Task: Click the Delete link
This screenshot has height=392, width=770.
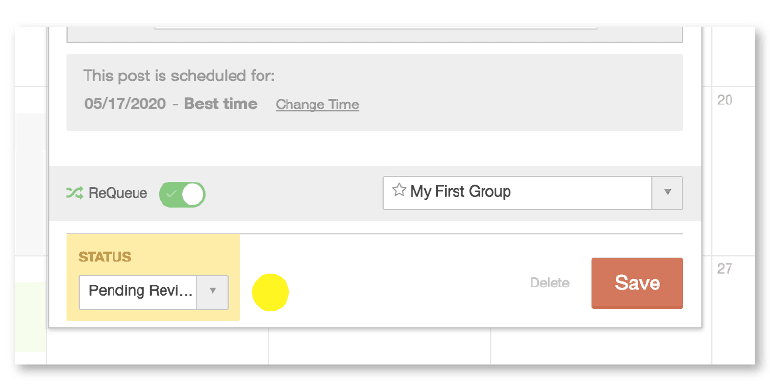Action: (550, 283)
